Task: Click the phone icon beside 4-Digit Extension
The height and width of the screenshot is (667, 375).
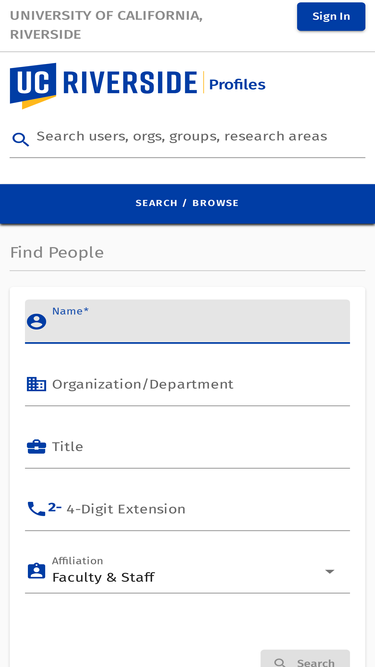Action: point(36,509)
